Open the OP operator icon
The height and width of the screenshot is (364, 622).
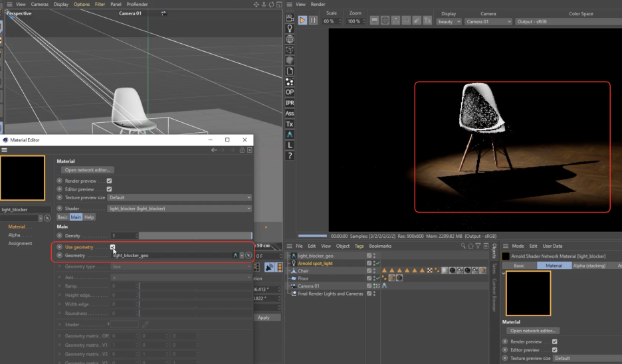point(290,92)
